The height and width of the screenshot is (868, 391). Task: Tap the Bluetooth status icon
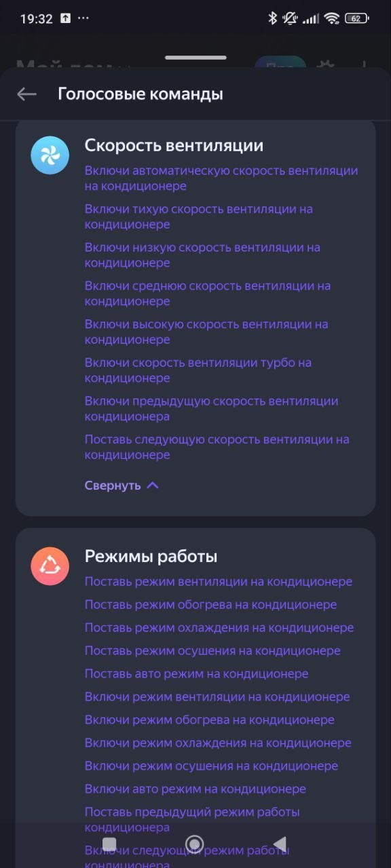point(273,18)
